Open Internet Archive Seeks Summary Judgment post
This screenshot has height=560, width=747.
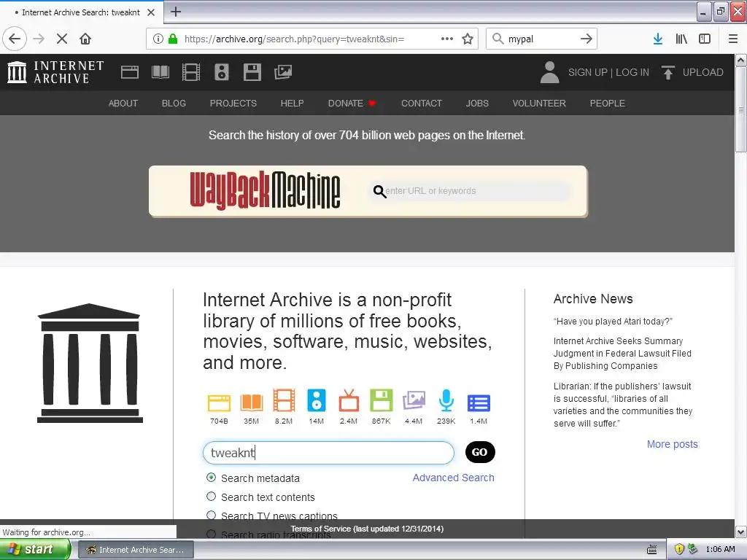622,354
